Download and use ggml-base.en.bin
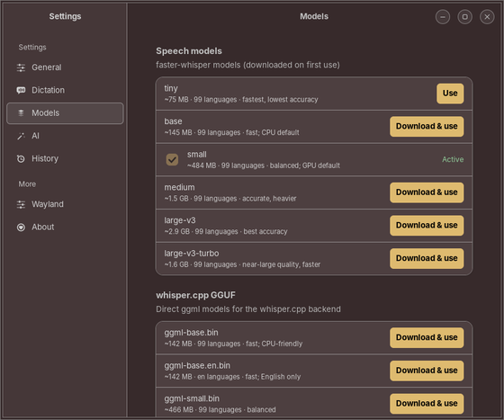 coord(427,371)
